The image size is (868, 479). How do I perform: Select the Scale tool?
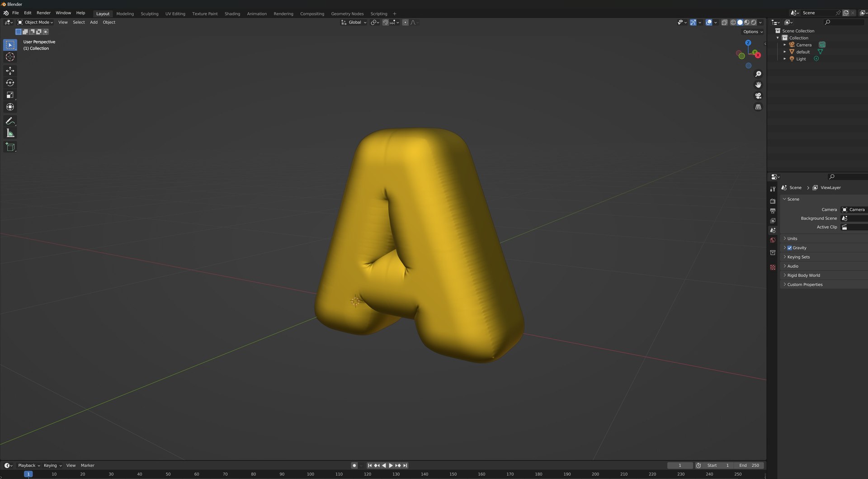click(x=10, y=95)
